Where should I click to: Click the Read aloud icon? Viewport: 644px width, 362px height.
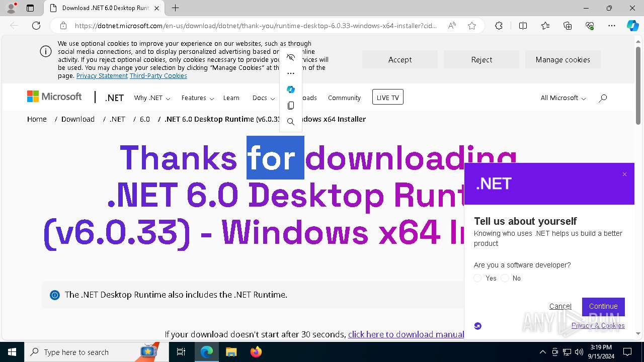[452, 26]
